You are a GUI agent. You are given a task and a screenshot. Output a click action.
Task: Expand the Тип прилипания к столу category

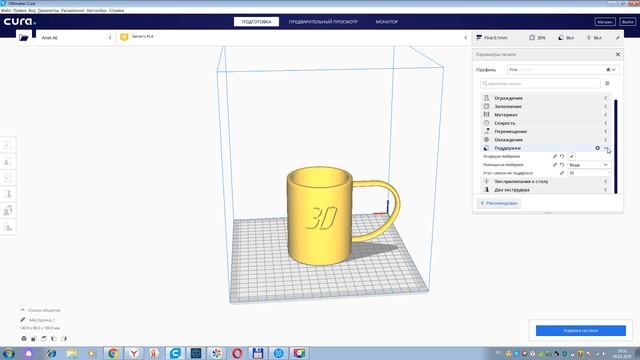[x=545, y=181]
